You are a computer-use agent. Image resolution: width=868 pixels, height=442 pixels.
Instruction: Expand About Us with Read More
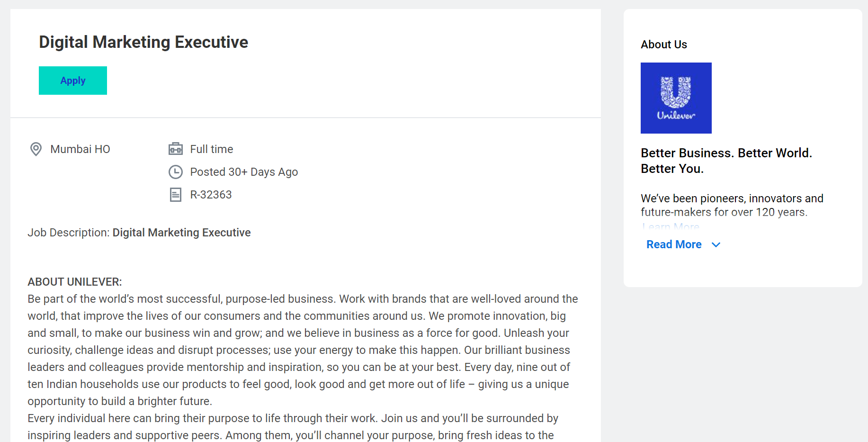674,244
